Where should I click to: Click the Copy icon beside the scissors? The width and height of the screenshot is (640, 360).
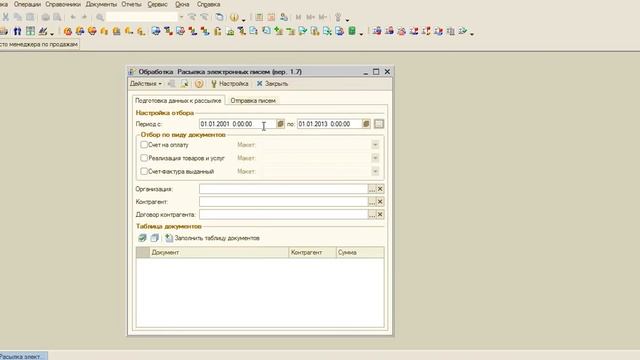click(18, 17)
